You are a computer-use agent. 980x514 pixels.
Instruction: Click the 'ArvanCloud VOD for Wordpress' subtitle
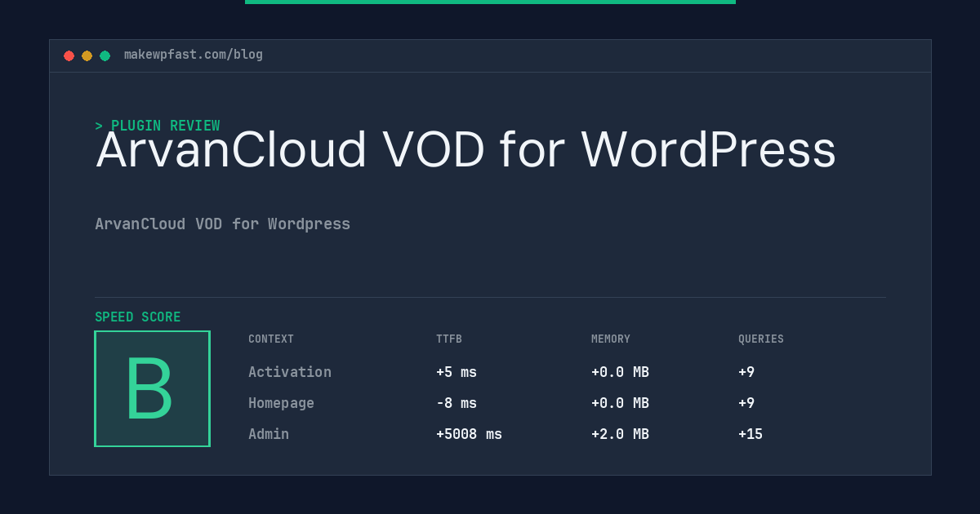[223, 224]
